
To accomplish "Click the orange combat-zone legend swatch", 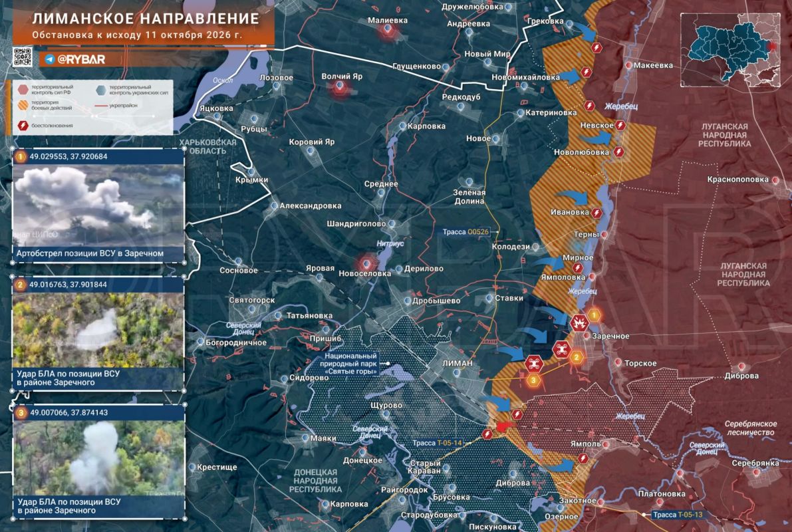I will pos(23,105).
